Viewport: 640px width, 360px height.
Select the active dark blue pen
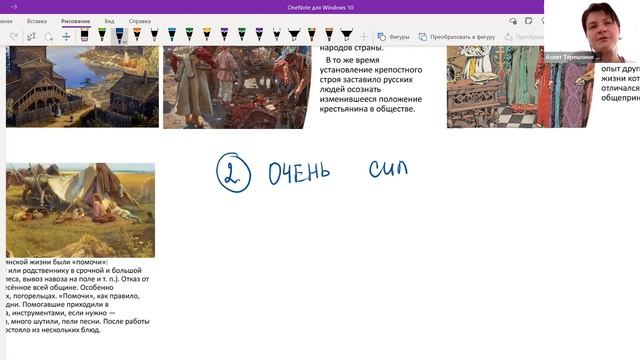119,36
